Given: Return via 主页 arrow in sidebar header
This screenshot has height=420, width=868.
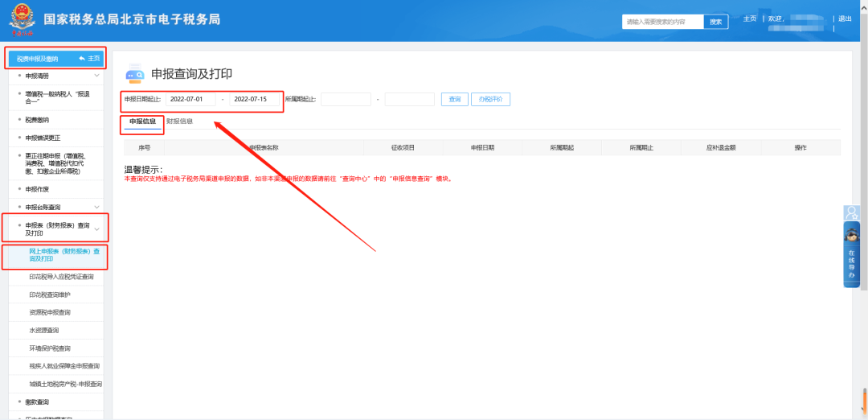Looking at the screenshot, I should tap(90, 58).
